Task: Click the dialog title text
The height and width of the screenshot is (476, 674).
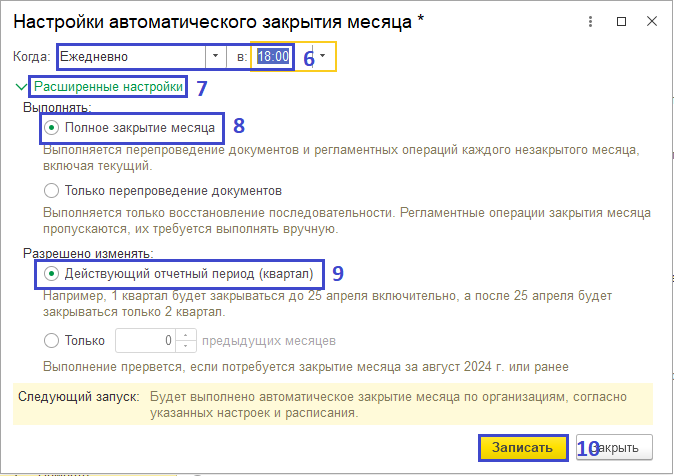Action: click(218, 21)
